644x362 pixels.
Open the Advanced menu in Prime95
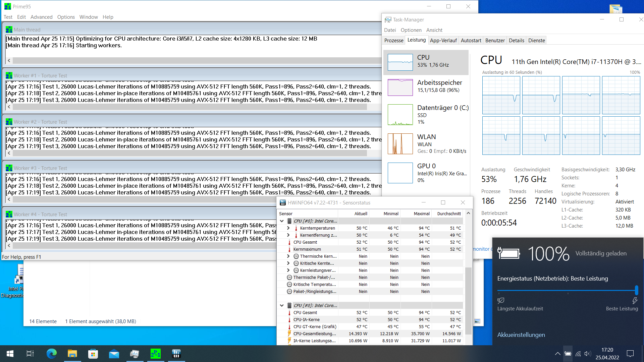click(x=41, y=17)
